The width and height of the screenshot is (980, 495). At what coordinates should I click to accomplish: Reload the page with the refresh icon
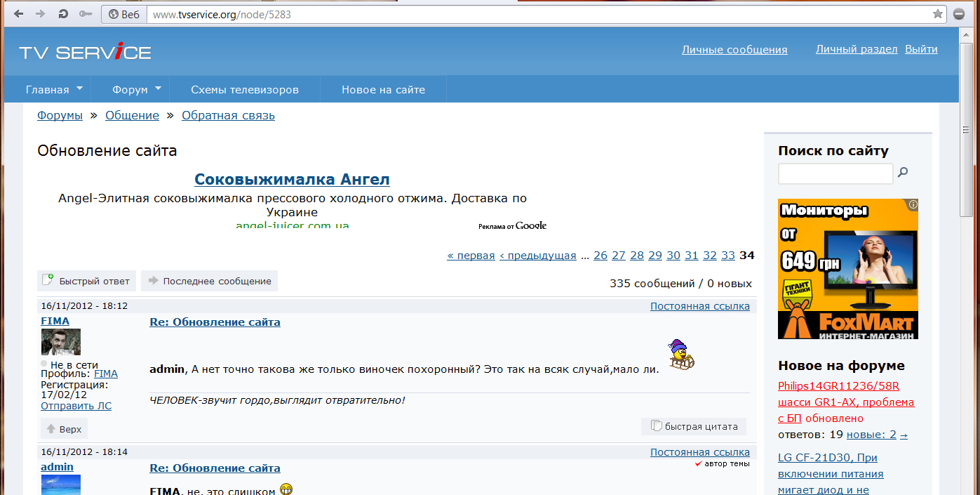63,14
